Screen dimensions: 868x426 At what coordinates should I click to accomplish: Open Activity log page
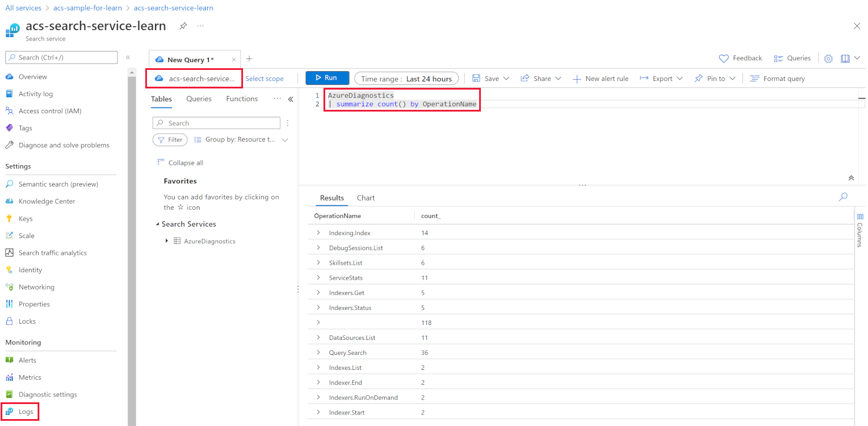pos(35,94)
